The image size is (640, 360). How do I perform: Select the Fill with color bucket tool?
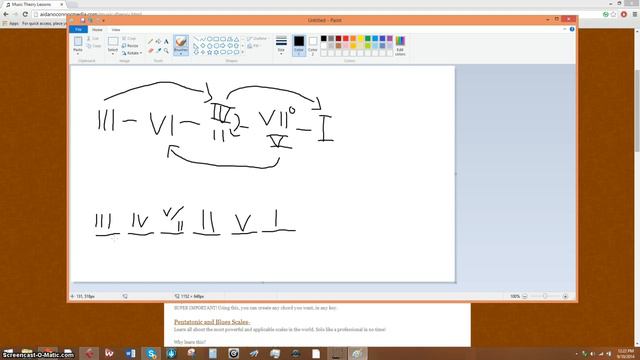tap(158, 42)
